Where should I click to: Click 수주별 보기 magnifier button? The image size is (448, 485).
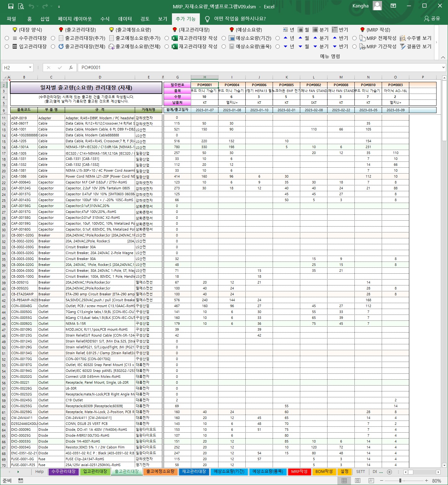415,38
